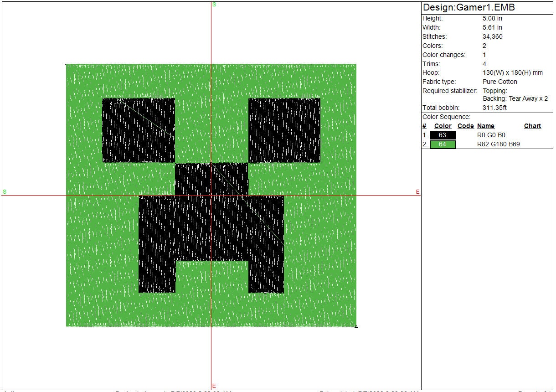Click the R0 G0 B0 thread name
The width and height of the screenshot is (556, 392).
pos(491,135)
